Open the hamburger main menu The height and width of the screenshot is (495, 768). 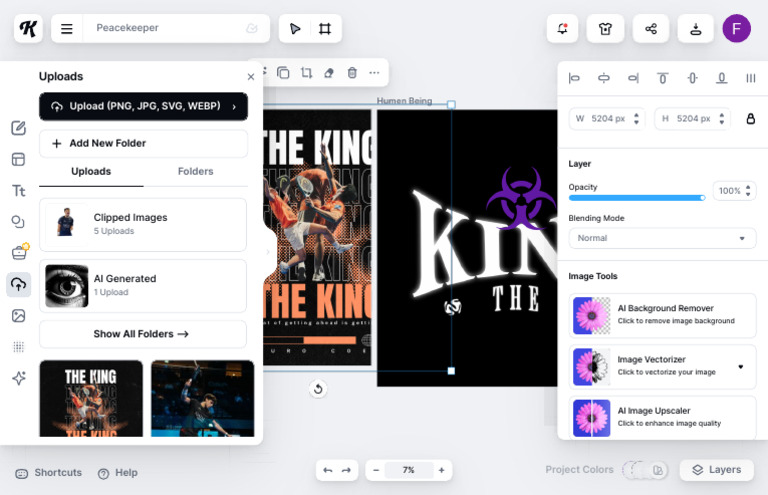[67, 28]
